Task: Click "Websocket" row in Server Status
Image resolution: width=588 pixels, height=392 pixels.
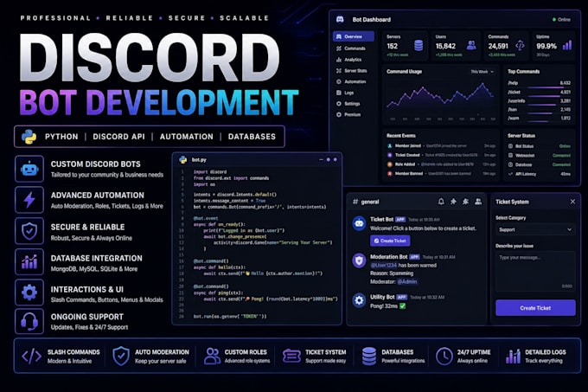Action: 539,155
